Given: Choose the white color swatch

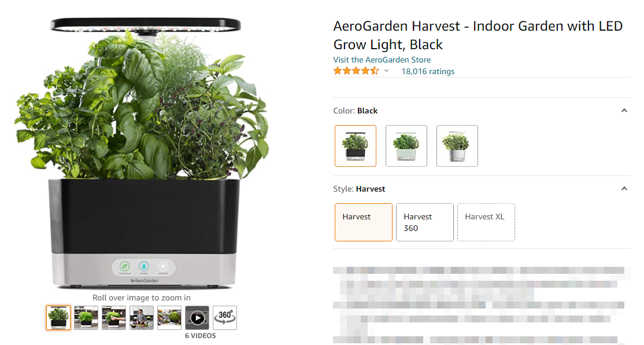Looking at the screenshot, I should pyautogui.click(x=457, y=146).
